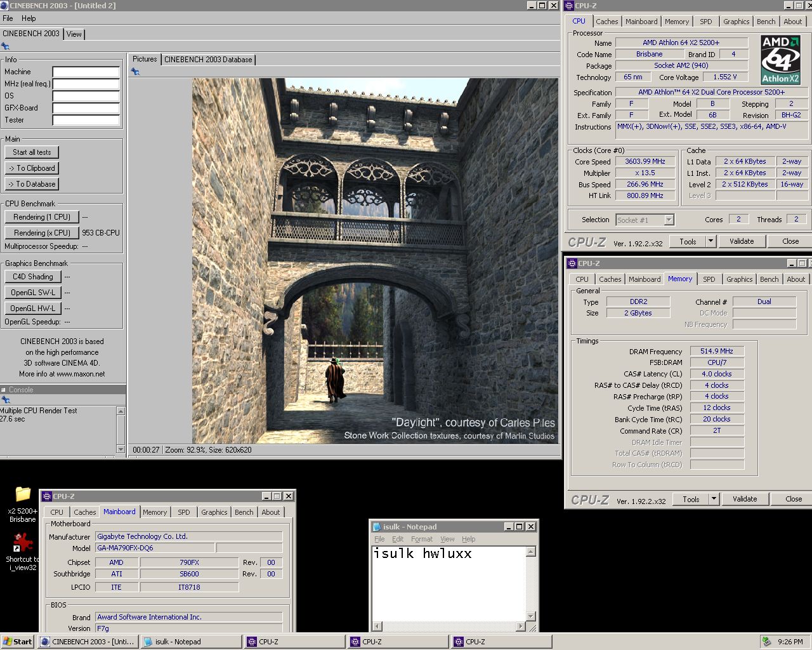Click the Notepad title bar icon

pyautogui.click(x=377, y=526)
